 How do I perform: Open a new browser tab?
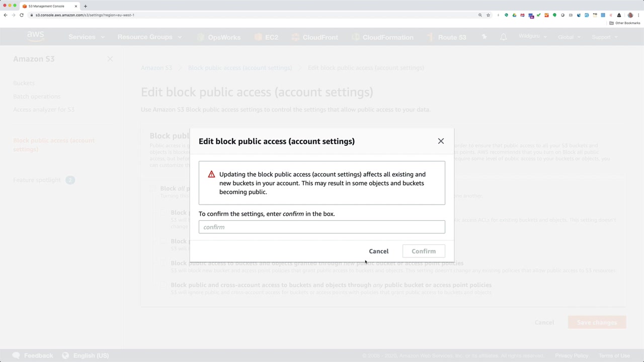[86, 6]
